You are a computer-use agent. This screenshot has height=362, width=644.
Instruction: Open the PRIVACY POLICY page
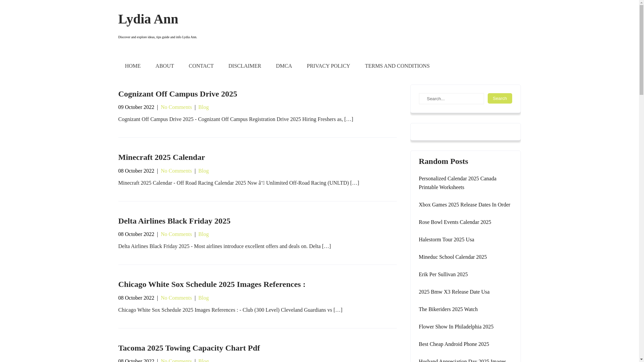(x=328, y=66)
